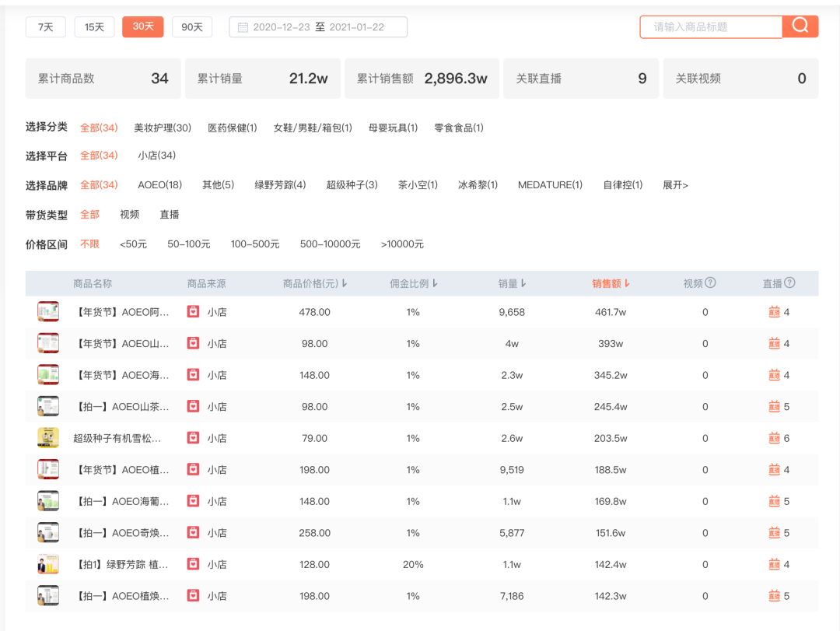Screen dimensions: 840x631
Task: Select the 90天 time range
Action: point(192,26)
